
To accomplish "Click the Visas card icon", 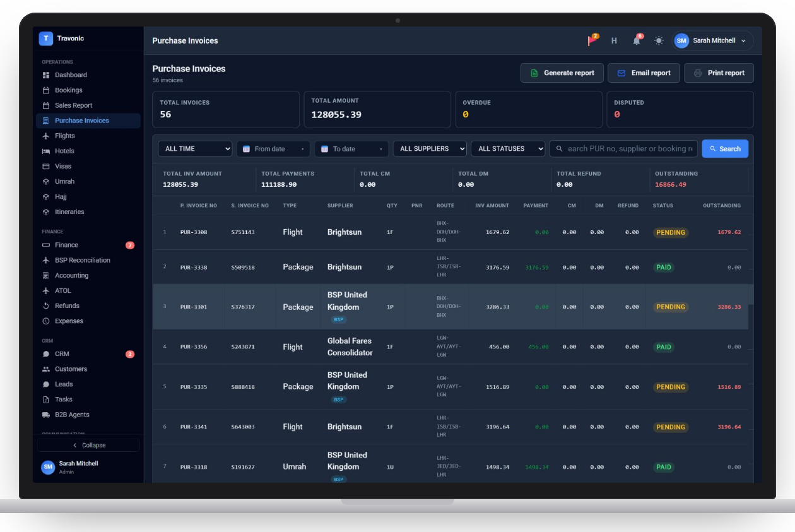I will click(x=46, y=166).
